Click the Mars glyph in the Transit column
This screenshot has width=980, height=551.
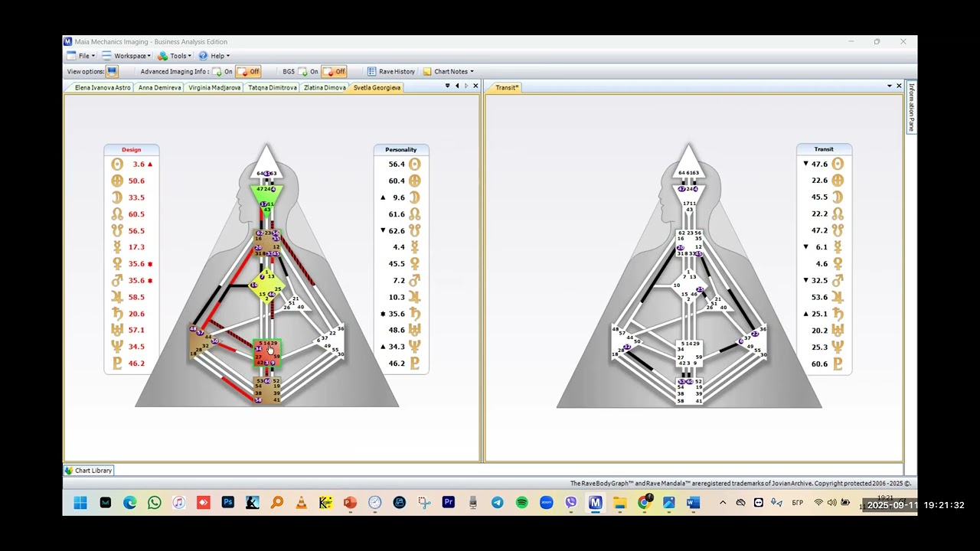click(x=838, y=280)
